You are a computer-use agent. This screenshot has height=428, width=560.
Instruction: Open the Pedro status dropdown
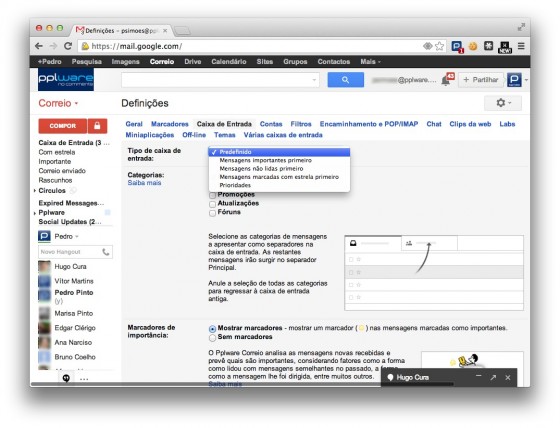pos(66,237)
